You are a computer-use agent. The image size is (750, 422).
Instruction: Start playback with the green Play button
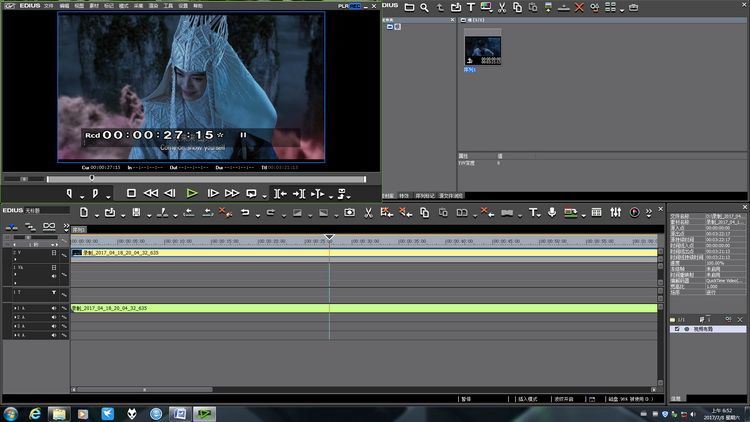[x=192, y=193]
